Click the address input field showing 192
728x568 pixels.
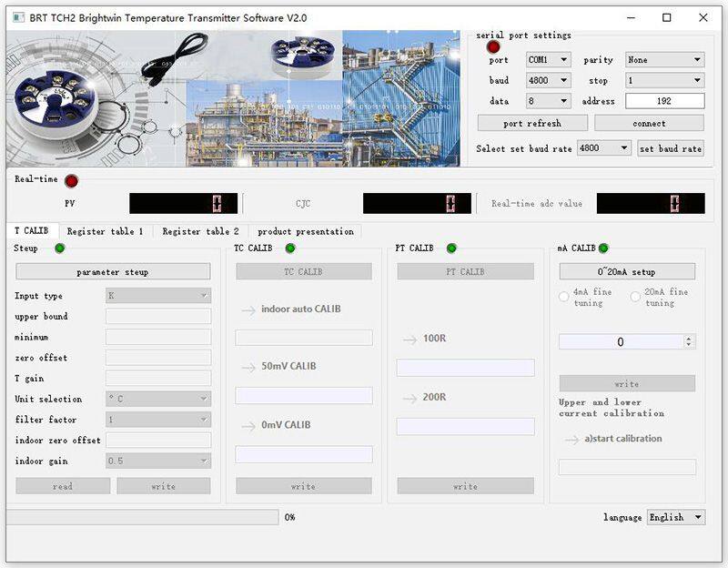tap(663, 101)
